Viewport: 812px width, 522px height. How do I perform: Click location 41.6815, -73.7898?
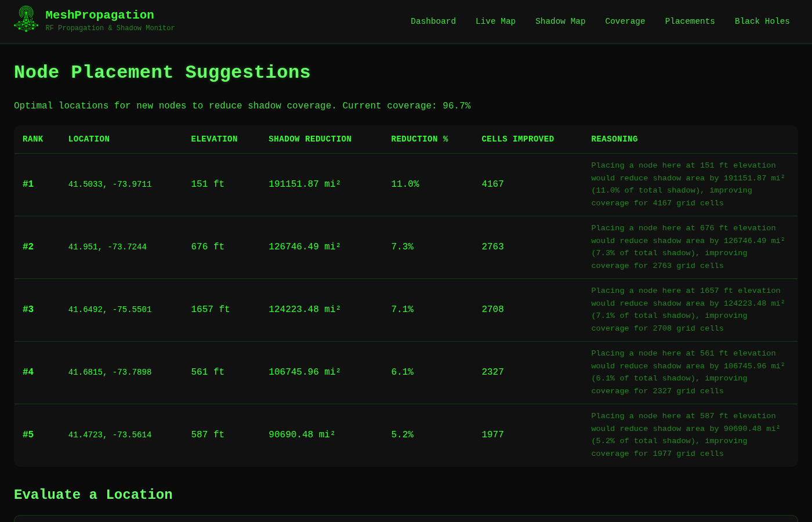[x=110, y=372]
